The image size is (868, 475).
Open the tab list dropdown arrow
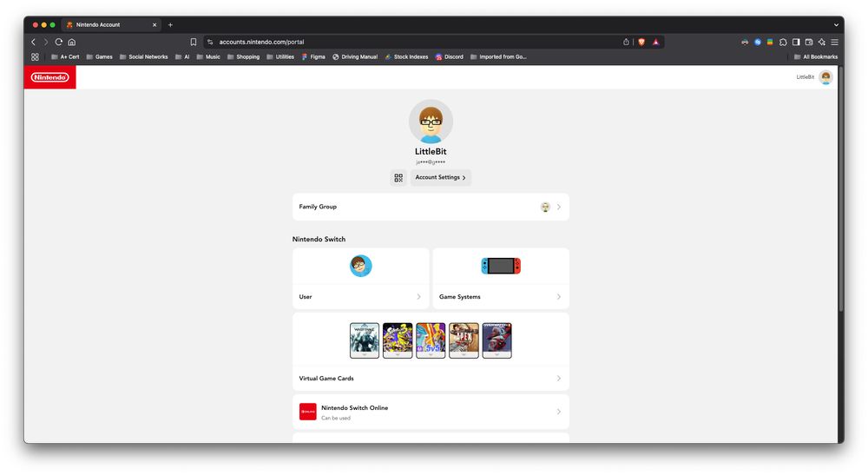(x=836, y=25)
